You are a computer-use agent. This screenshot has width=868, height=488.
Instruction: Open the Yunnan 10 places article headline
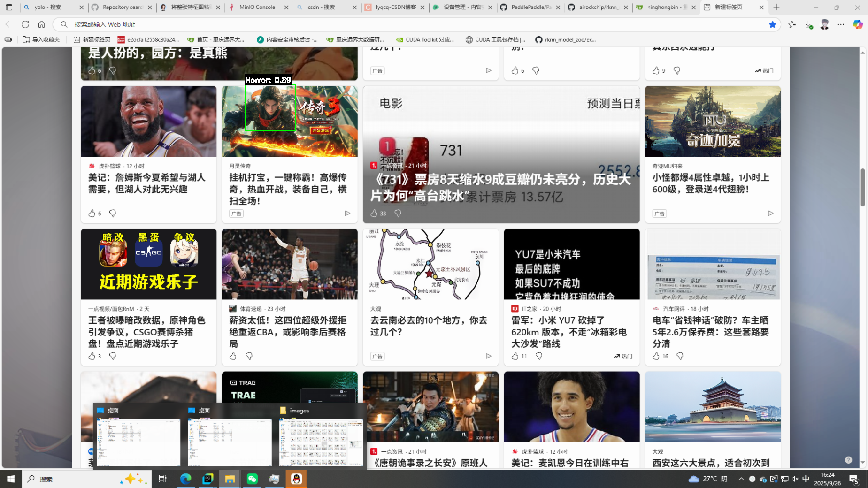click(x=428, y=326)
